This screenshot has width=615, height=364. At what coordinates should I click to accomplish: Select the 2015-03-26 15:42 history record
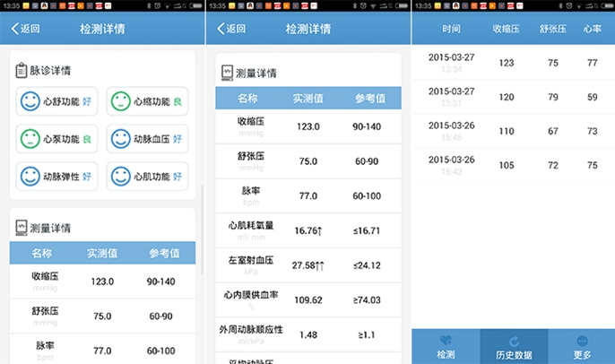pos(513,165)
